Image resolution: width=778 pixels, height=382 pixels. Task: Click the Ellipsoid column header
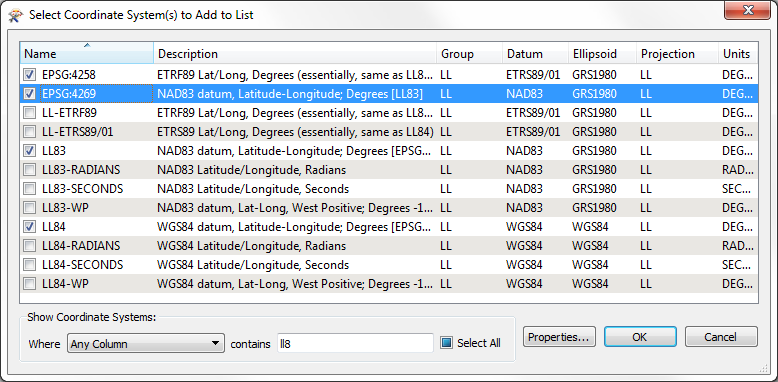(602, 54)
